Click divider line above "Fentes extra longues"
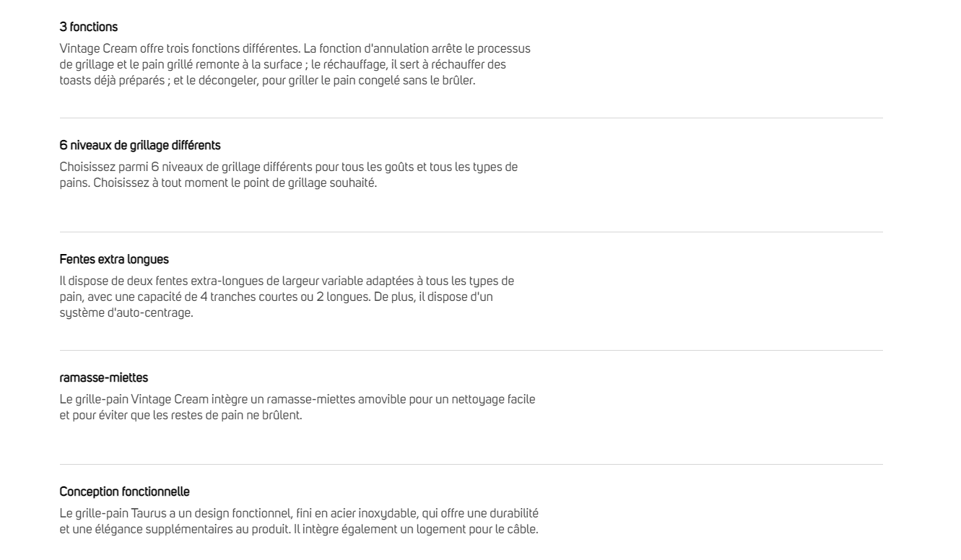 click(x=471, y=232)
